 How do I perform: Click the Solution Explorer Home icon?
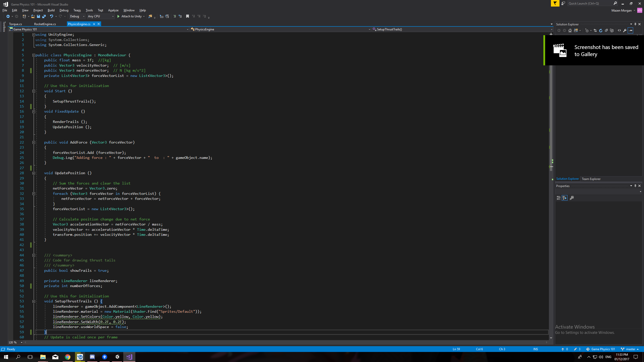(570, 30)
